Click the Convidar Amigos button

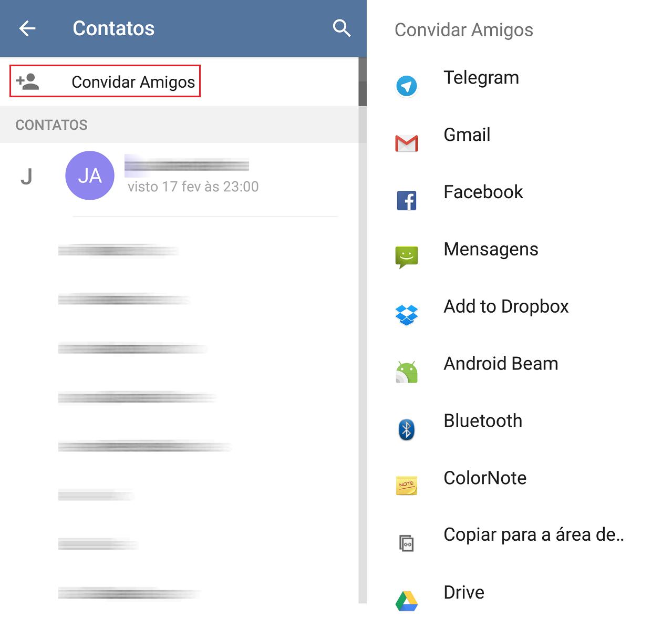tap(105, 81)
